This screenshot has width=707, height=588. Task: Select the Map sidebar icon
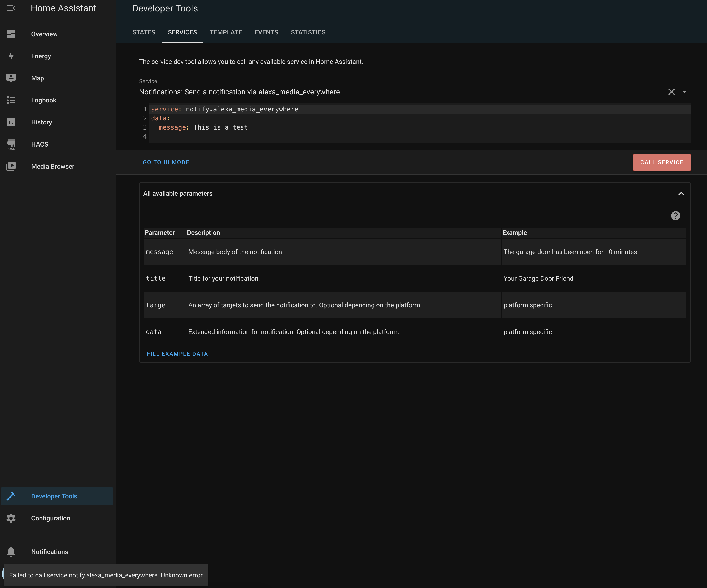11,78
